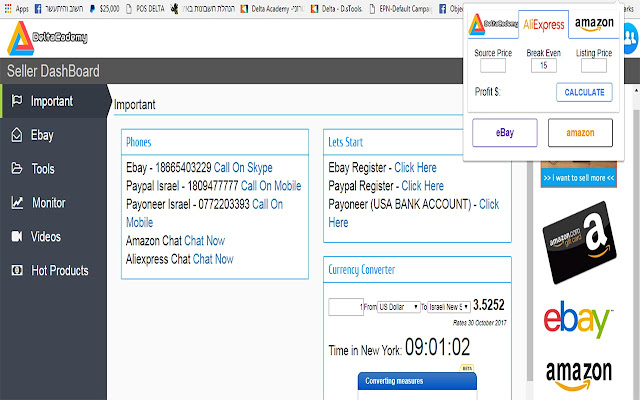The image size is (640, 400).
Task: Click the amazon logo at bottom right
Action: pos(579,376)
